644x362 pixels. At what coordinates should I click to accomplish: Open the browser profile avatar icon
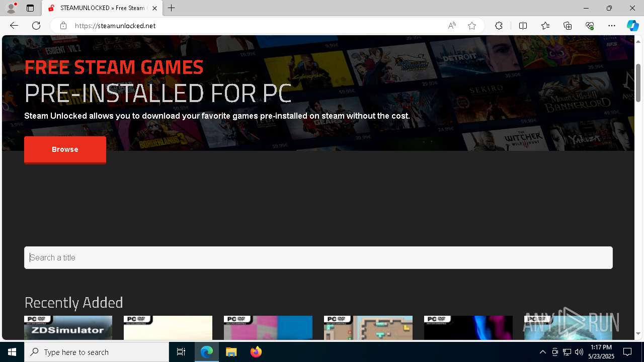(11, 8)
